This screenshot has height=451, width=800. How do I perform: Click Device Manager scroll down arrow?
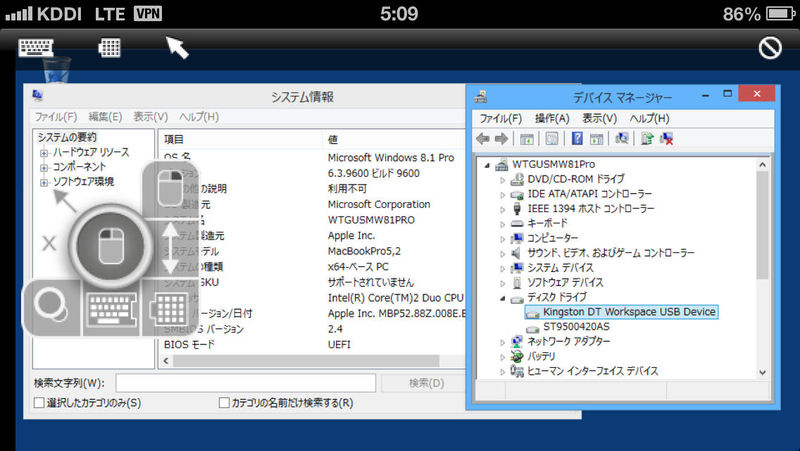(762, 372)
